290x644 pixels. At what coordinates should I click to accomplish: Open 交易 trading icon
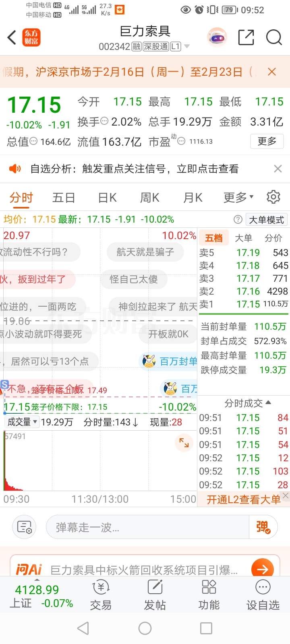tap(101, 595)
